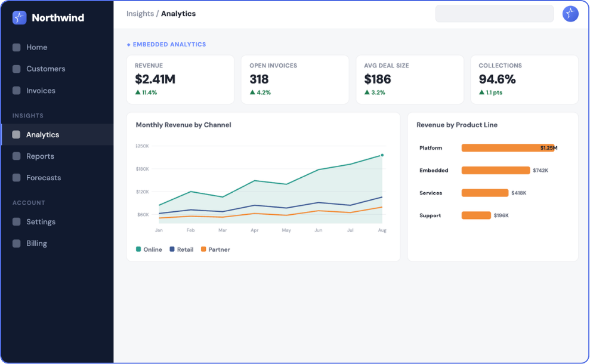Select Analytics in the sidebar
590x364 pixels.
coord(57,135)
